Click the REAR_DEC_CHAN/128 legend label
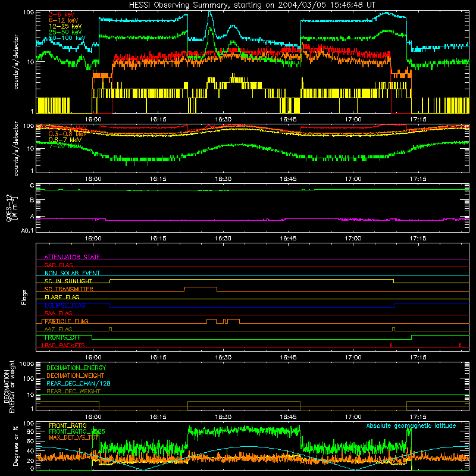 (x=79, y=383)
